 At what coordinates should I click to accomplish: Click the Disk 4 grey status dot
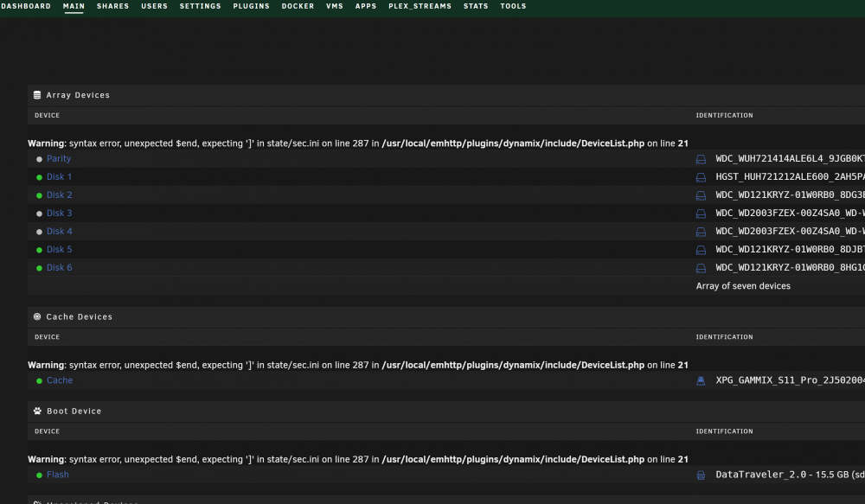coord(39,233)
